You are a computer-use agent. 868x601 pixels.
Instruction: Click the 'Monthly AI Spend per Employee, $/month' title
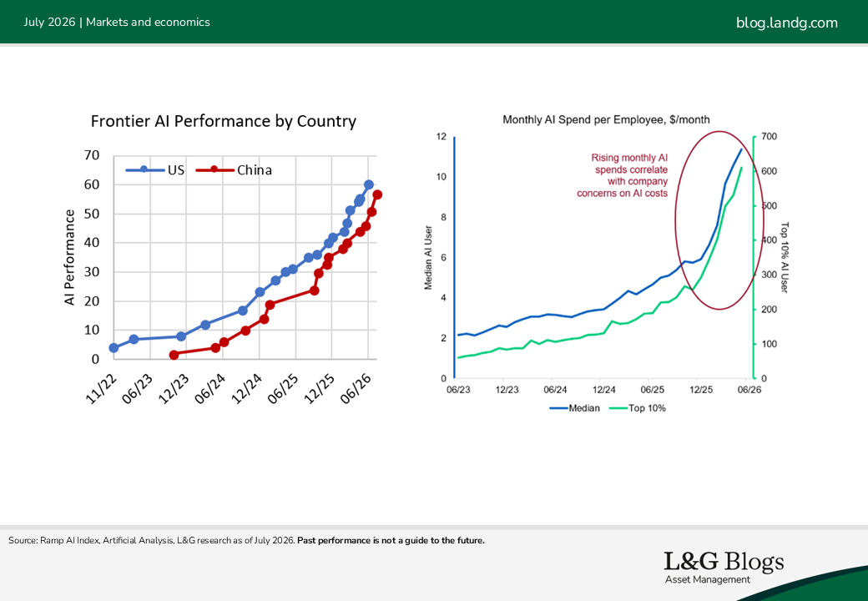[x=606, y=119]
